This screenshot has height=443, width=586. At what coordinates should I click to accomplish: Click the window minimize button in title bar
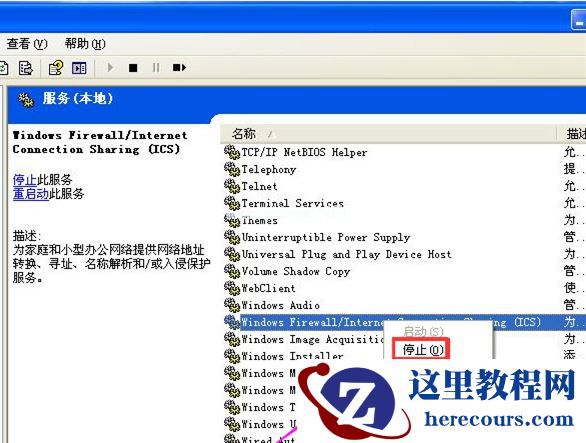click(579, 21)
